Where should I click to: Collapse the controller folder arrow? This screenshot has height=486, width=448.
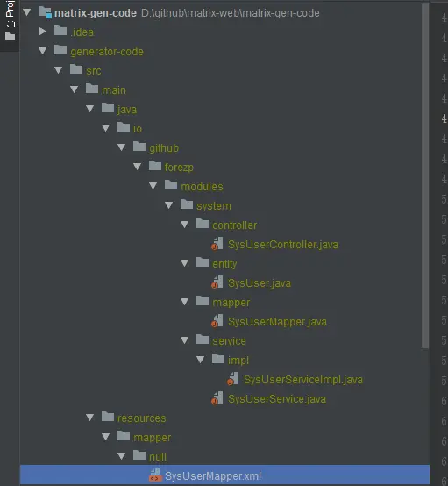[185, 225]
